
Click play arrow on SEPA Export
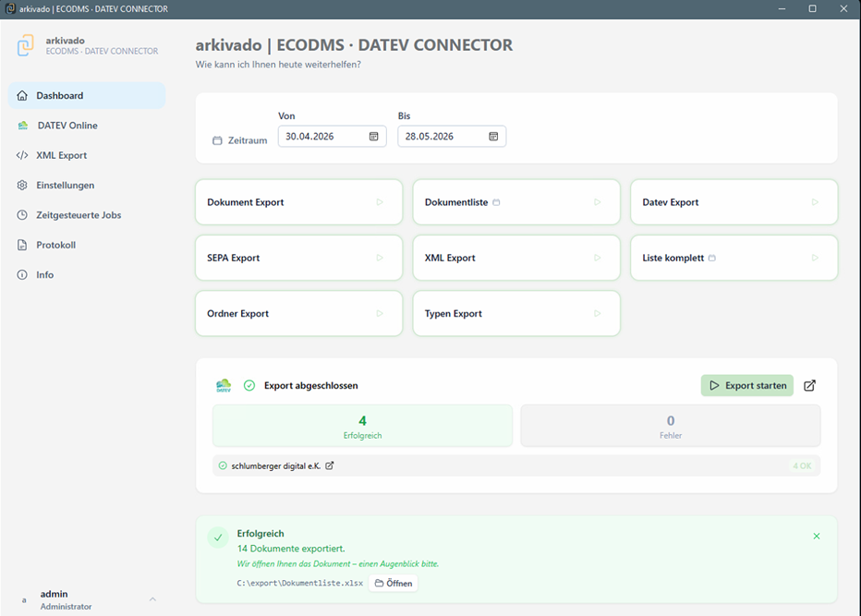pos(380,258)
